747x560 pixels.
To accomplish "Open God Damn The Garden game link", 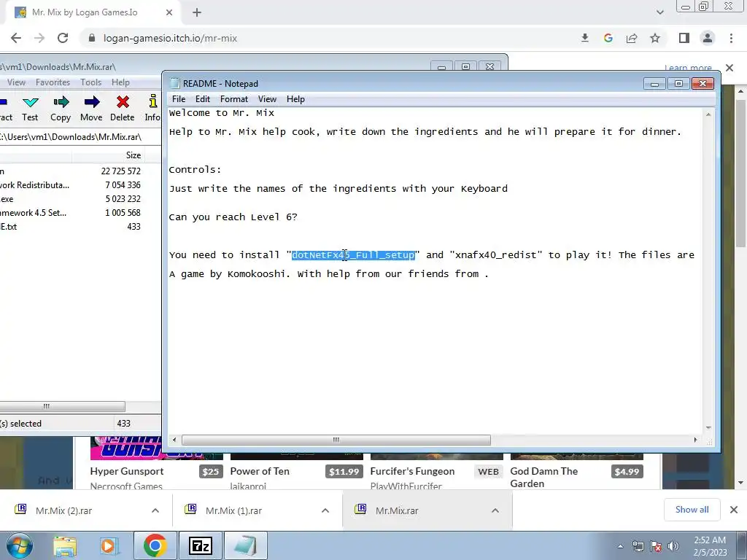I will click(544, 477).
